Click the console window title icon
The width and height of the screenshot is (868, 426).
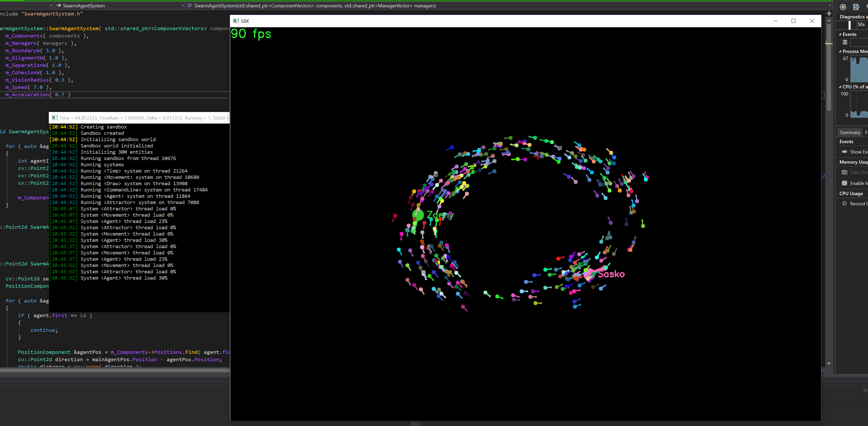point(55,118)
